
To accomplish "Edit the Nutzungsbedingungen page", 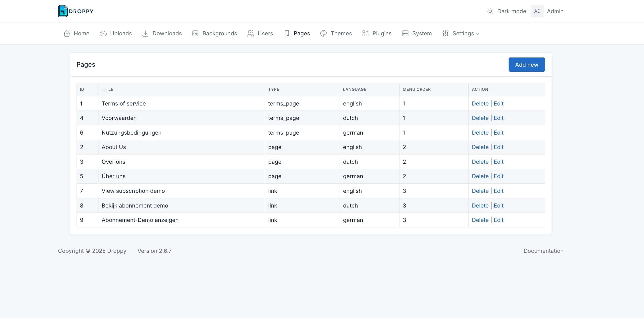I will tap(498, 132).
